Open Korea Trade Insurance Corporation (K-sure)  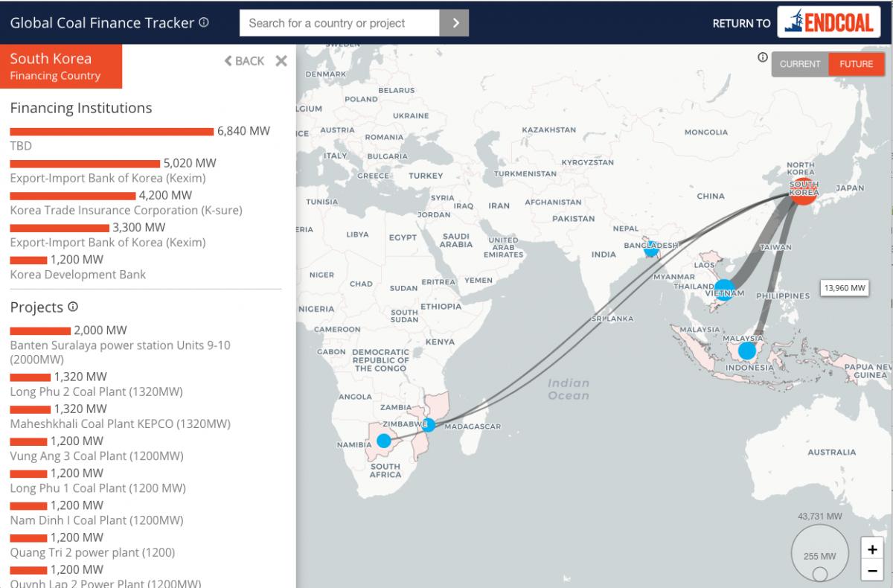point(126,210)
